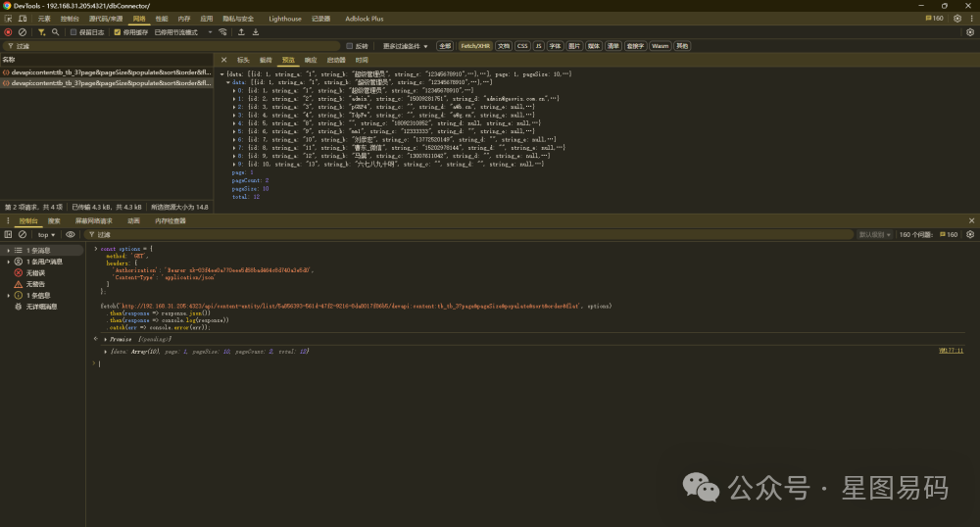Toggle the device toolbar icon

pyautogui.click(x=23, y=19)
